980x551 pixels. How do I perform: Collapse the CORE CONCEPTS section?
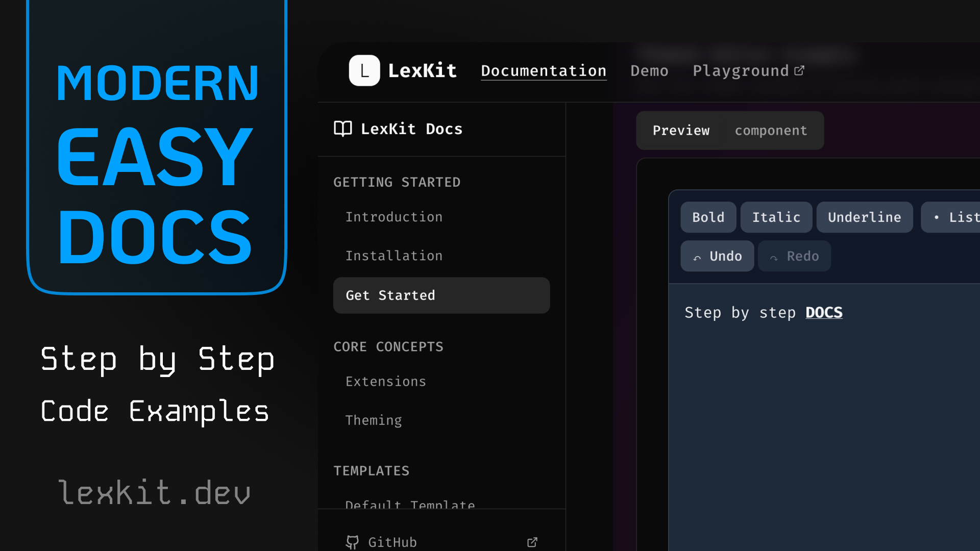(x=388, y=346)
